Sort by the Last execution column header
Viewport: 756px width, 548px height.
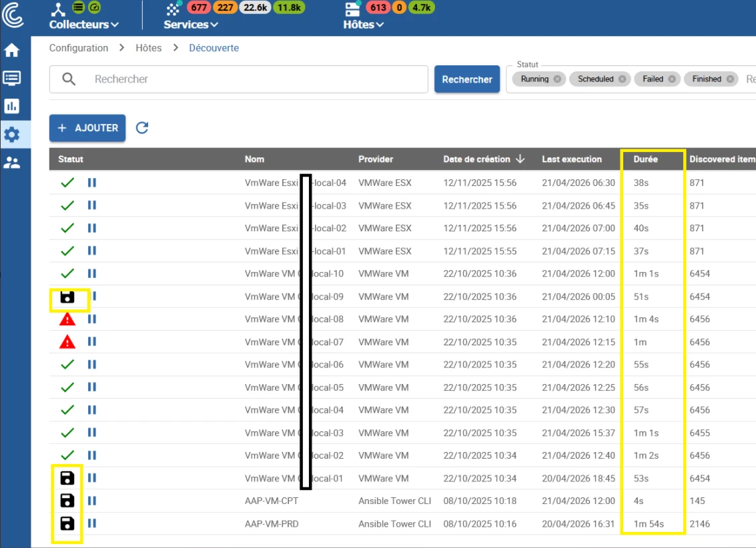tap(572, 159)
